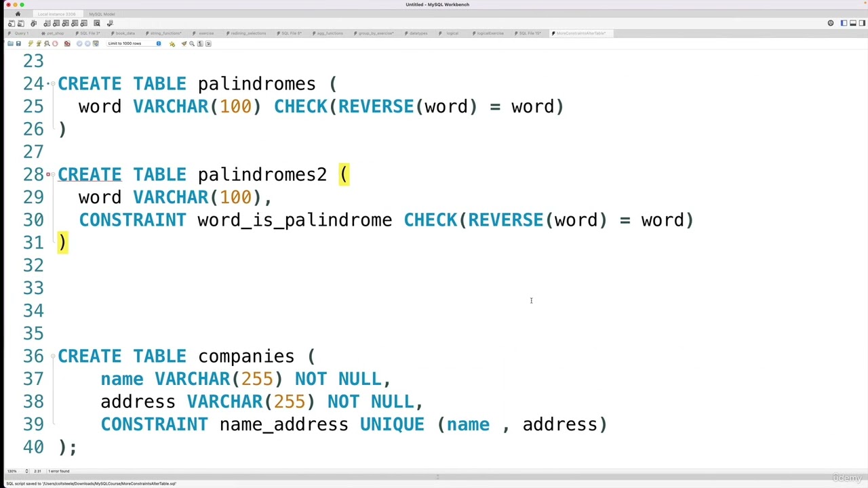This screenshot has height=488, width=868.
Task: Click 'word_is_palindrome' constraint name in editor
Action: click(294, 220)
